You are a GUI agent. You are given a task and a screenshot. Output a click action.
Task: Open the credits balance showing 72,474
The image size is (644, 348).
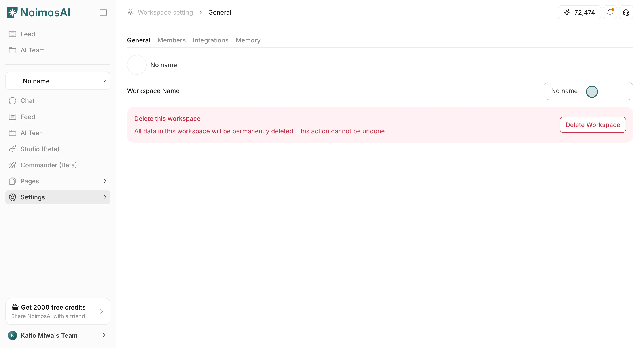[579, 12]
